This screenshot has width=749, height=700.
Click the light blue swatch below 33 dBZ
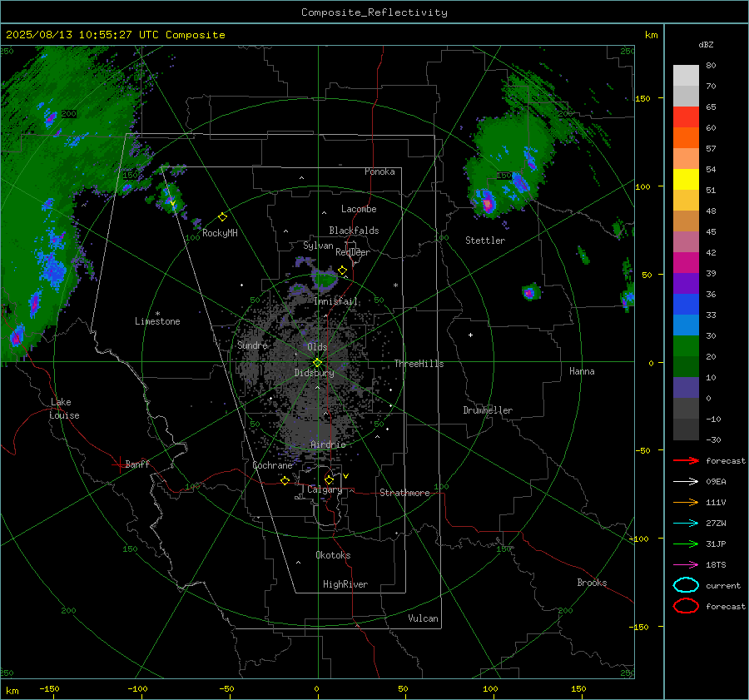[686, 325]
